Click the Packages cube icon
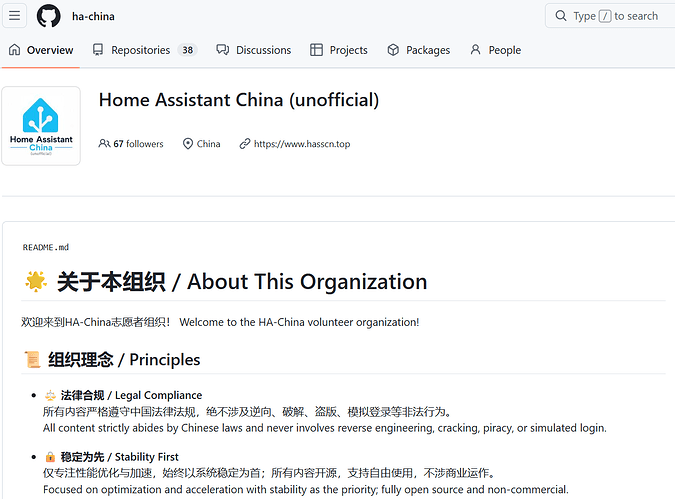This screenshot has width=675, height=499. 393,50
